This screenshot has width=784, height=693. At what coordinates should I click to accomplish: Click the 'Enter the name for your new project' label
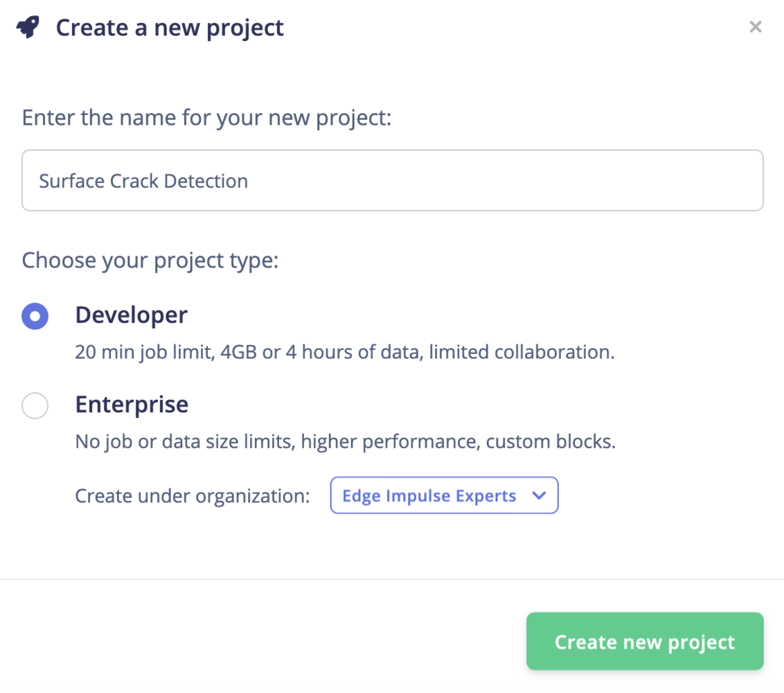pyautogui.click(x=206, y=117)
